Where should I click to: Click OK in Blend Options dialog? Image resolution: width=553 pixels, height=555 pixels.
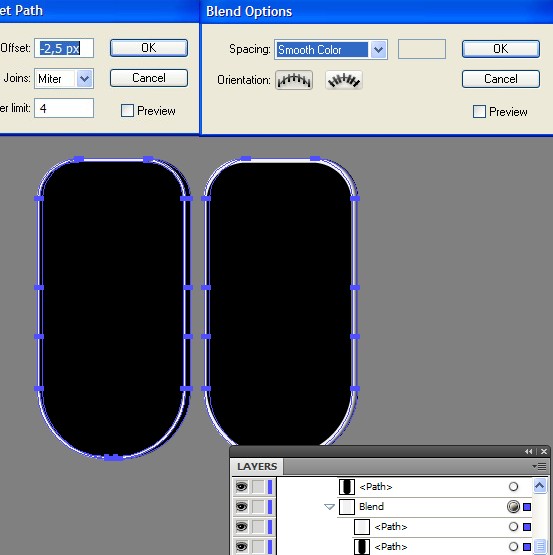pos(501,49)
